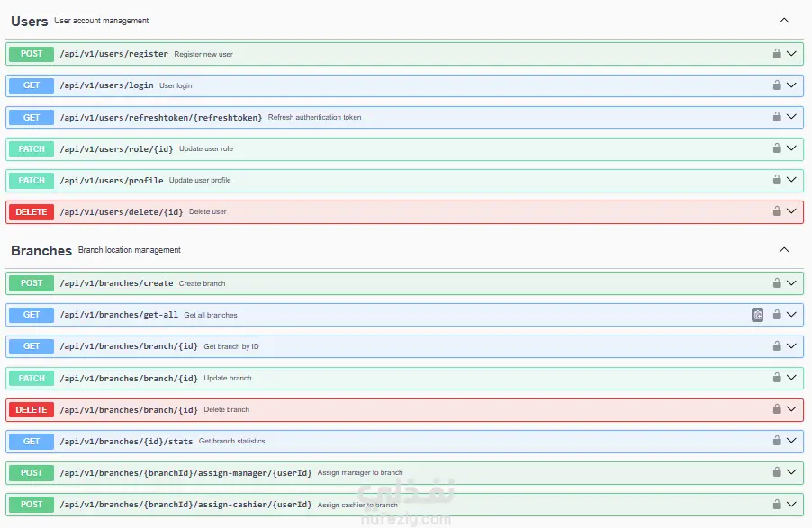Image resolution: width=812 pixels, height=528 pixels.
Task: Open the /api/v1/branches/{id}/stats path link
Action: point(126,441)
